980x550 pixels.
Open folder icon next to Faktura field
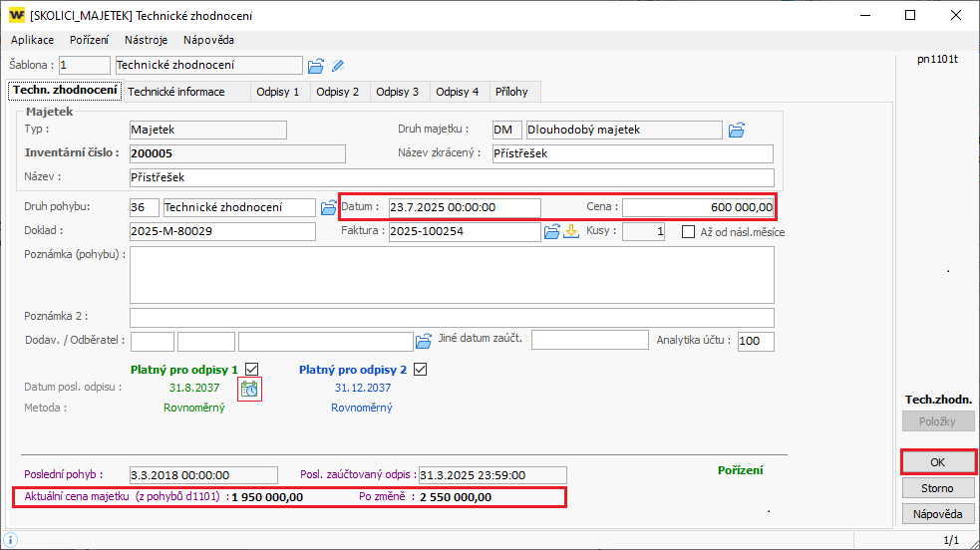(551, 231)
